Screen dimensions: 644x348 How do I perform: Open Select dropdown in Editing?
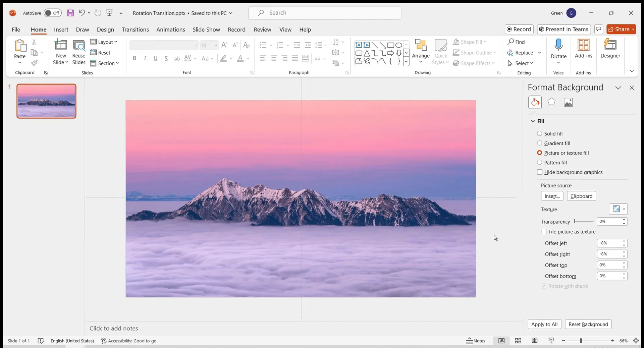point(520,63)
